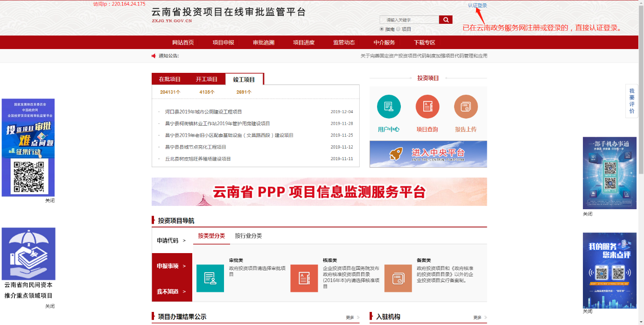Click the red magnifier search button
This screenshot has width=644, height=325.
pyautogui.click(x=446, y=20)
